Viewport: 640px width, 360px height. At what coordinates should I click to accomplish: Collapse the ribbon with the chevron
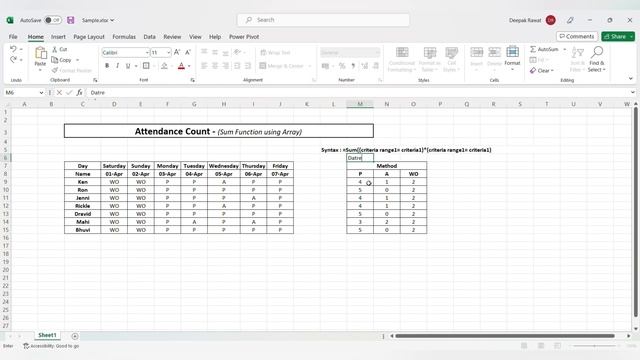(631, 78)
